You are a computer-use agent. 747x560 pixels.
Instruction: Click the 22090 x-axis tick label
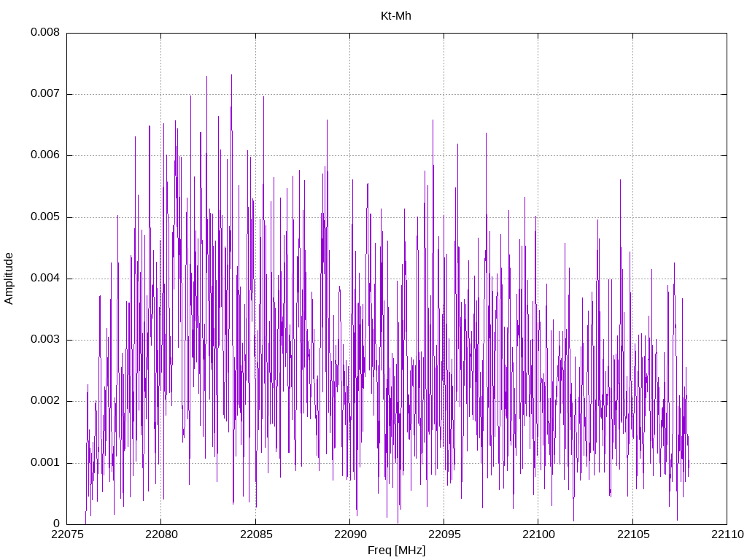[349, 534]
